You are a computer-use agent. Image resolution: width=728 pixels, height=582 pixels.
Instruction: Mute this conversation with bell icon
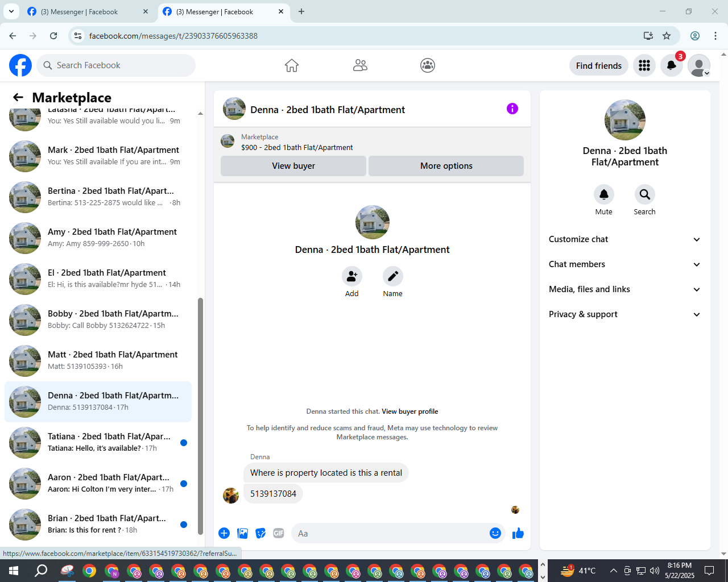click(x=604, y=194)
